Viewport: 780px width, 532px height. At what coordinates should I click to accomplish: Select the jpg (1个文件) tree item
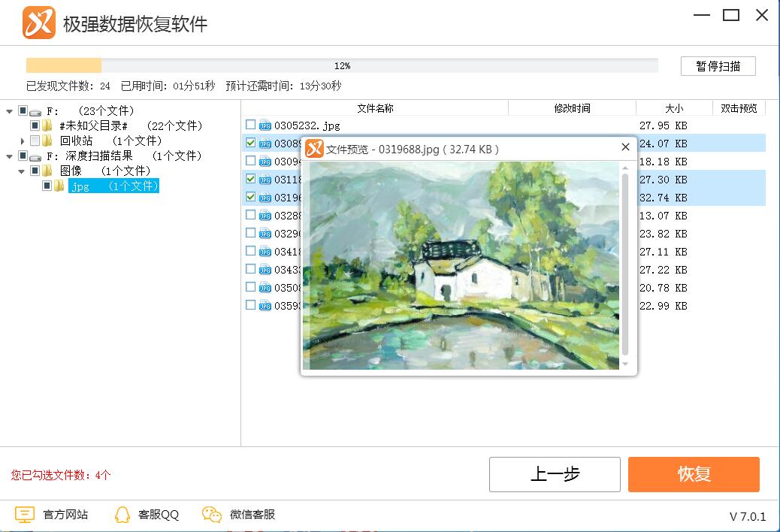click(x=113, y=186)
